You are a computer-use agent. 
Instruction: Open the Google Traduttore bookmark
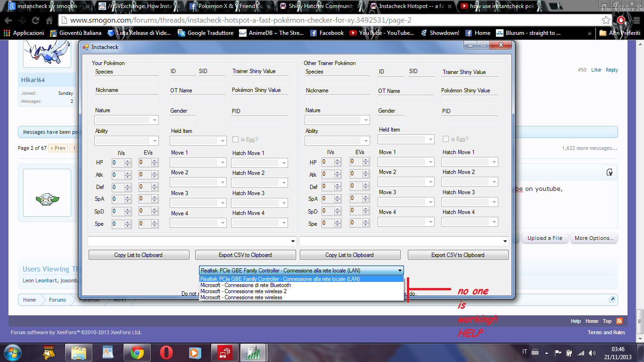[x=206, y=33]
